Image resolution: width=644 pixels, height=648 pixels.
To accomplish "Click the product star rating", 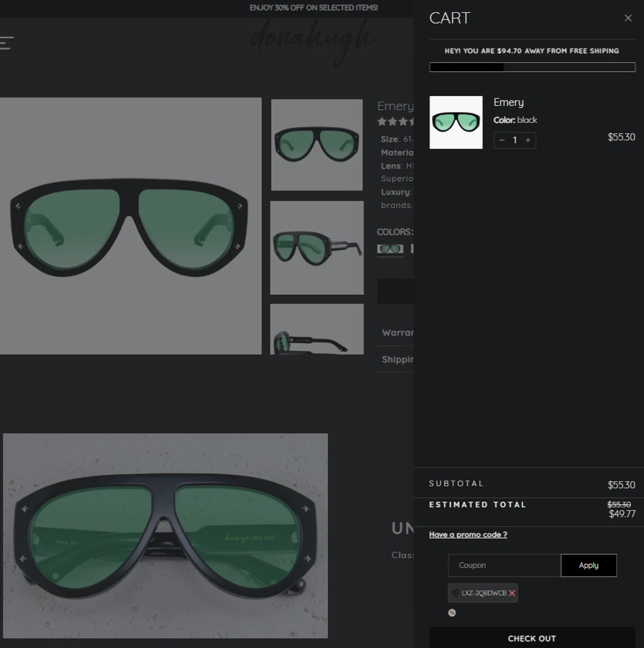I will point(395,121).
